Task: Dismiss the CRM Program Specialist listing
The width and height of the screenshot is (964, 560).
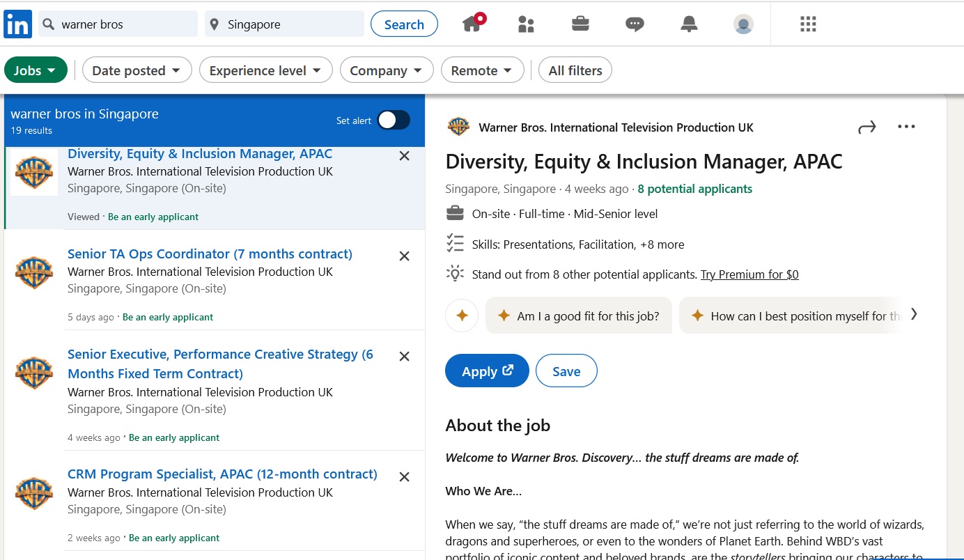Action: pyautogui.click(x=404, y=477)
